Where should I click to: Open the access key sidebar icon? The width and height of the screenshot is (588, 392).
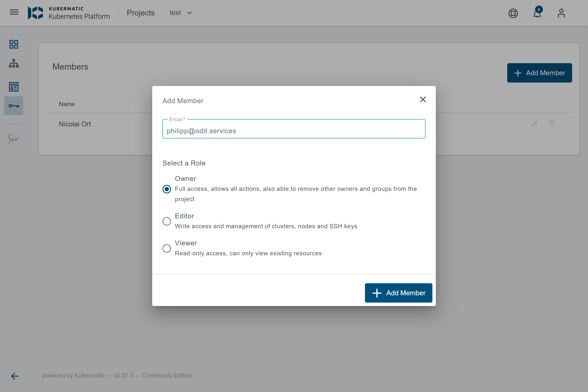tap(14, 106)
